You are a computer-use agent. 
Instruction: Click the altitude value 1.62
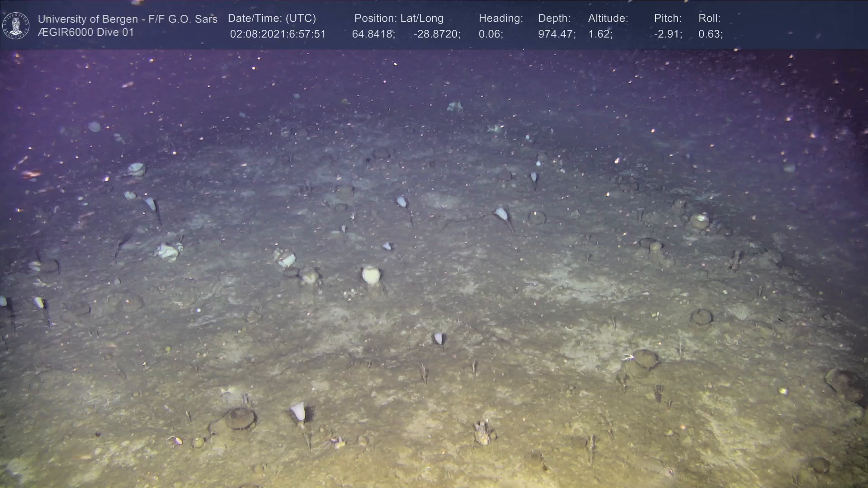[600, 34]
